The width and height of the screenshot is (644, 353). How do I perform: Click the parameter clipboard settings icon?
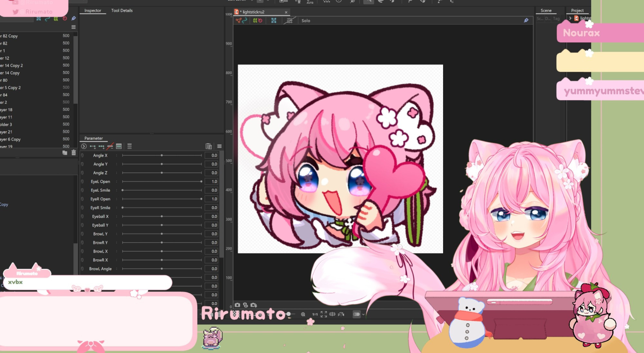tap(209, 146)
